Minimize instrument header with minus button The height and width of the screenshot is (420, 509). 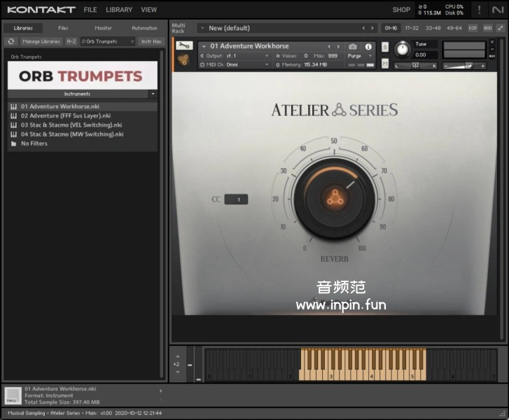point(492,49)
